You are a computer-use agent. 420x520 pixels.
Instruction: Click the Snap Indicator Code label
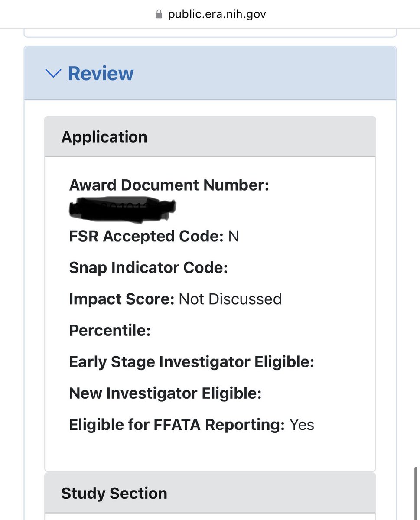(149, 268)
